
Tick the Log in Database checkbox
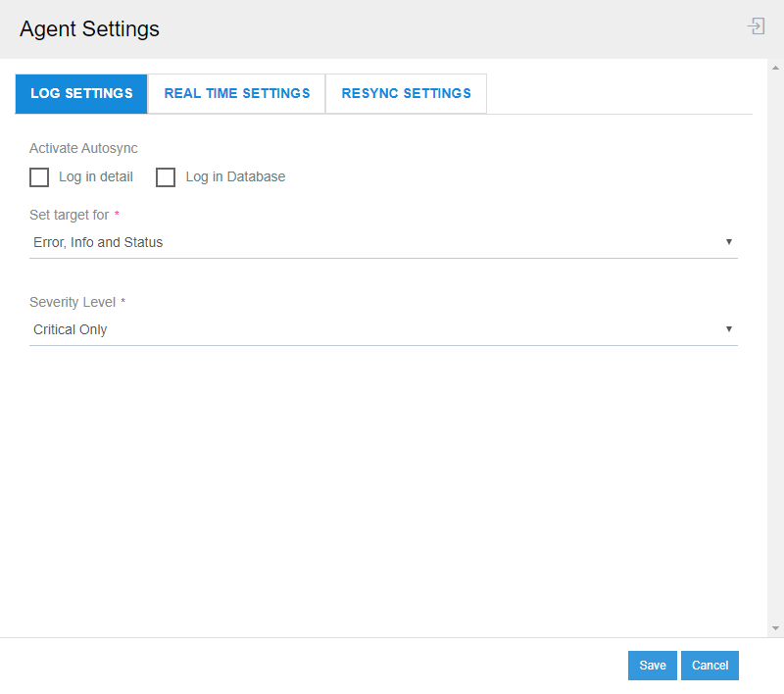click(166, 177)
